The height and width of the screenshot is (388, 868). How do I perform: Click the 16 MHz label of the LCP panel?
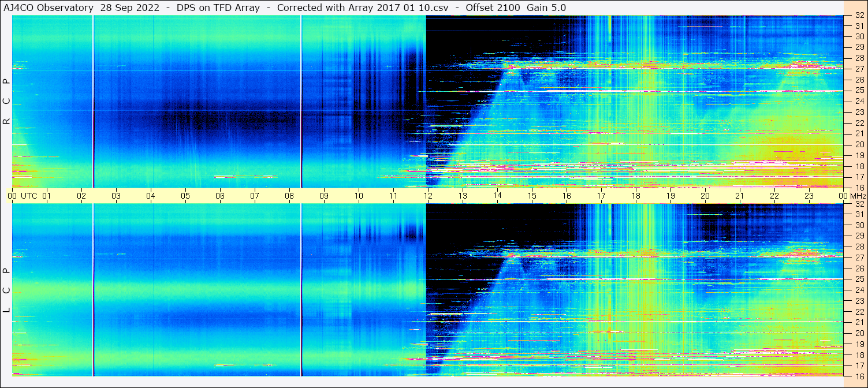click(x=859, y=376)
